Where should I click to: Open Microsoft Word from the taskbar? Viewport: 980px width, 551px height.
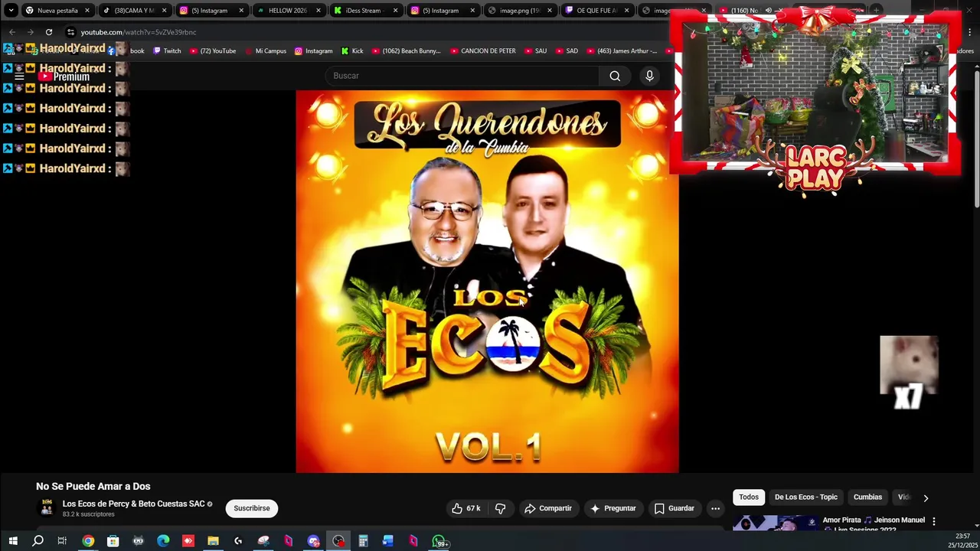[388, 541]
